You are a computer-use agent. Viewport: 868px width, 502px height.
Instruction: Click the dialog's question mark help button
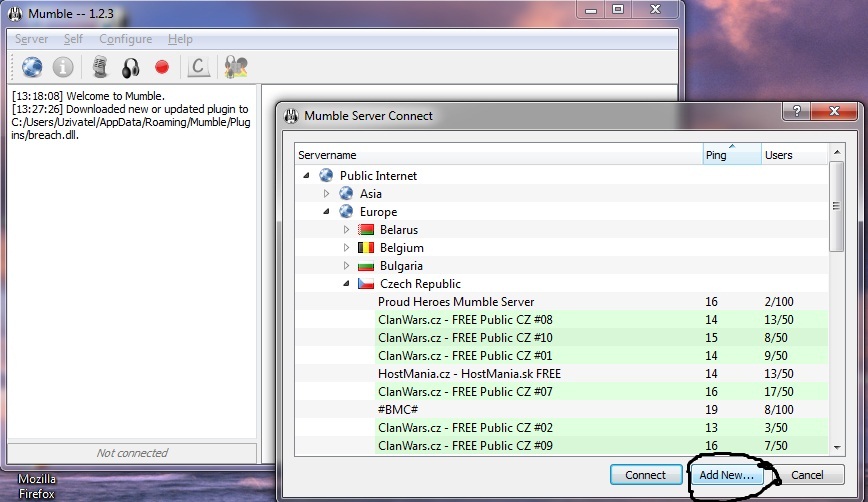tap(797, 111)
